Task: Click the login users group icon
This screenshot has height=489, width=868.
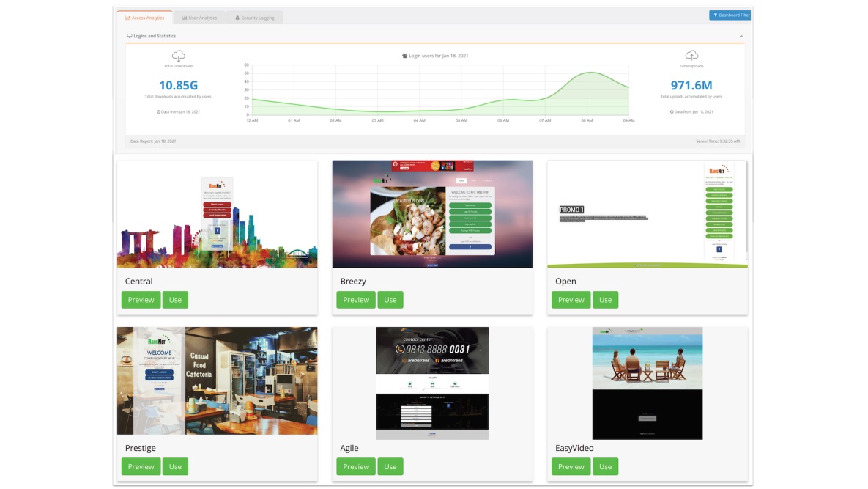Action: [405, 56]
